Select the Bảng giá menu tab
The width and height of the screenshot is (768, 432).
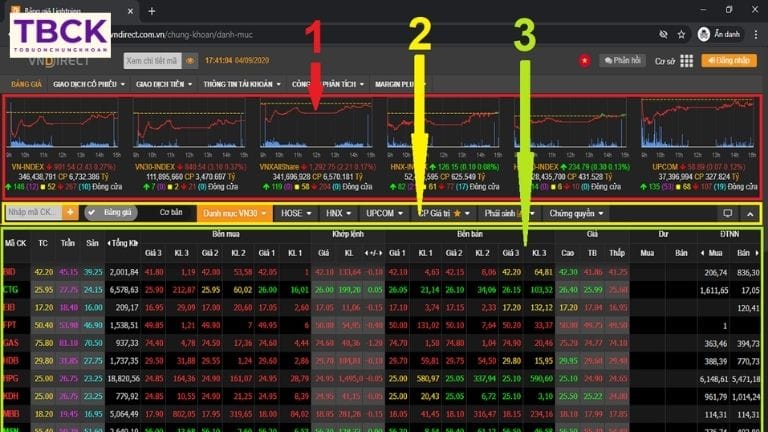point(23,84)
